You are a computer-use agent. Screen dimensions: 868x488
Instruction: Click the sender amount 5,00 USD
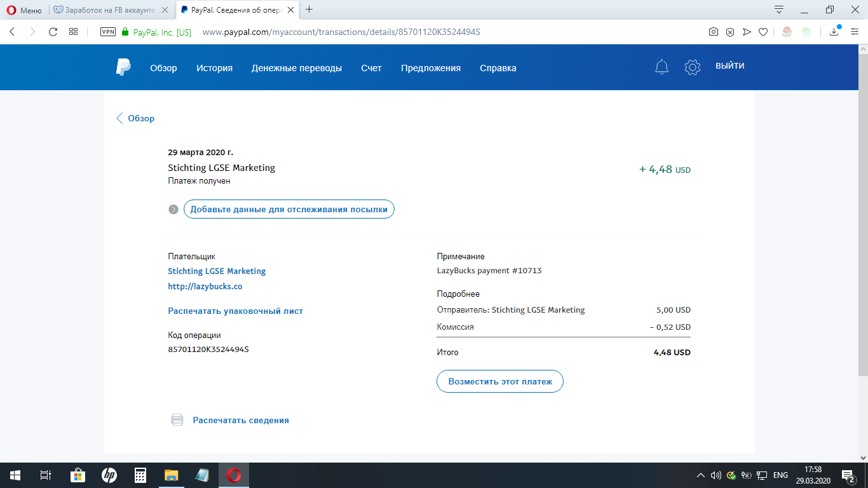(x=674, y=310)
